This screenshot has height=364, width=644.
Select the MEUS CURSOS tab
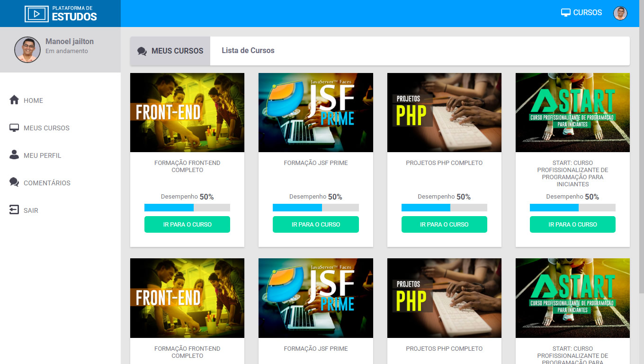pos(170,51)
